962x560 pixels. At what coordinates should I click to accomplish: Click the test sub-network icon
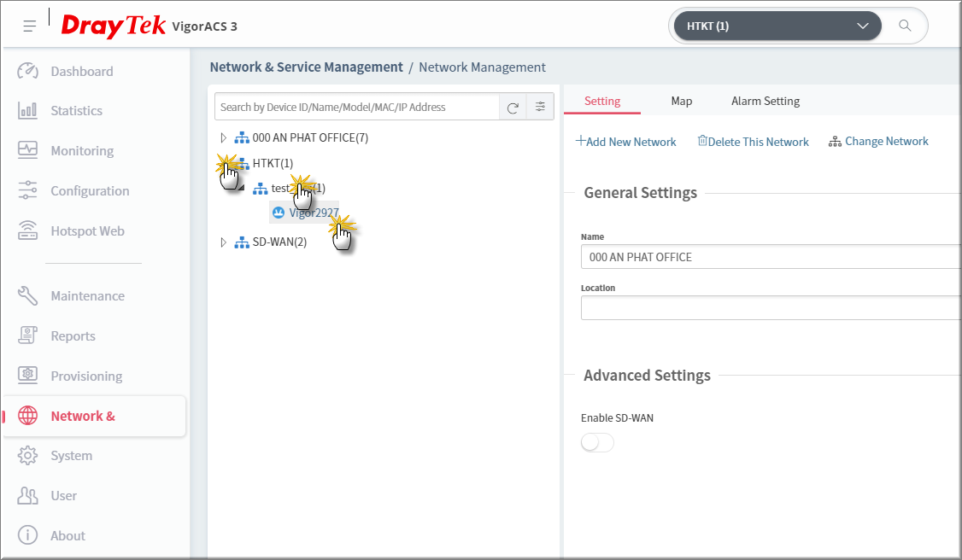click(x=260, y=189)
